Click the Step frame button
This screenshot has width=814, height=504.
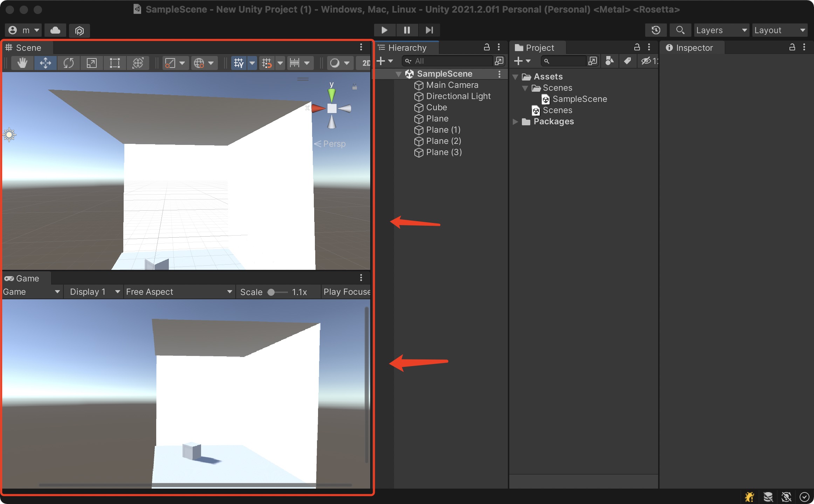[x=429, y=30]
